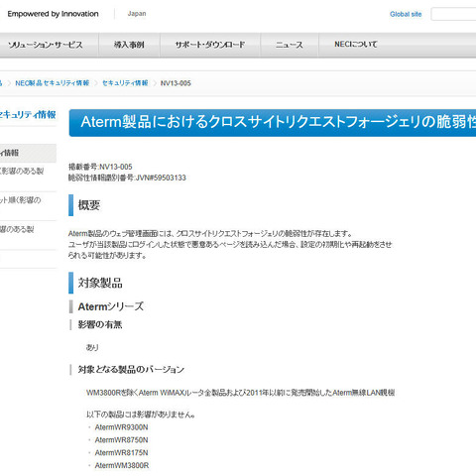The image size is (476, 476).
Task: Select the あり value text
Action: [92, 347]
